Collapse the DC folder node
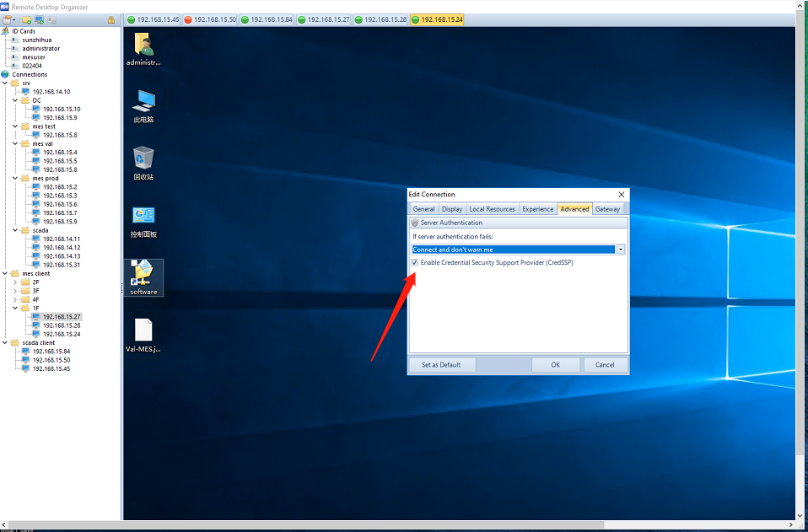Image resolution: width=808 pixels, height=532 pixels. point(15,100)
